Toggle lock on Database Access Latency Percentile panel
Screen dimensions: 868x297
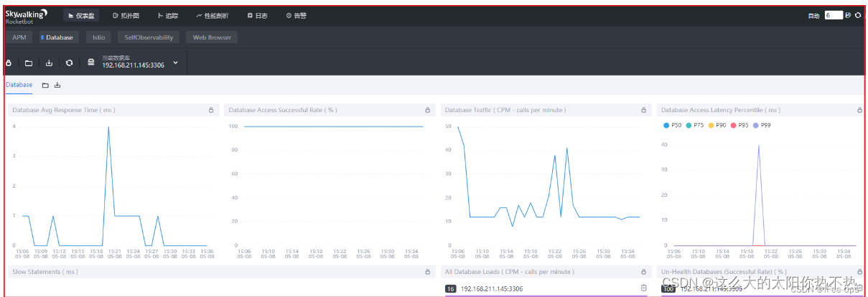(x=860, y=110)
